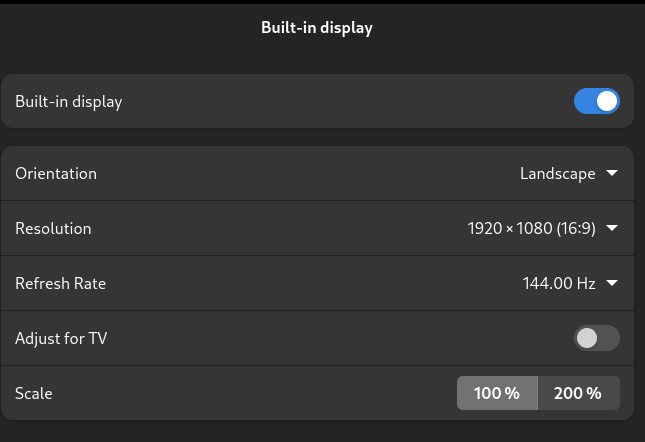The image size is (645, 442).
Task: Click the Resolution row label
Action: (53, 228)
